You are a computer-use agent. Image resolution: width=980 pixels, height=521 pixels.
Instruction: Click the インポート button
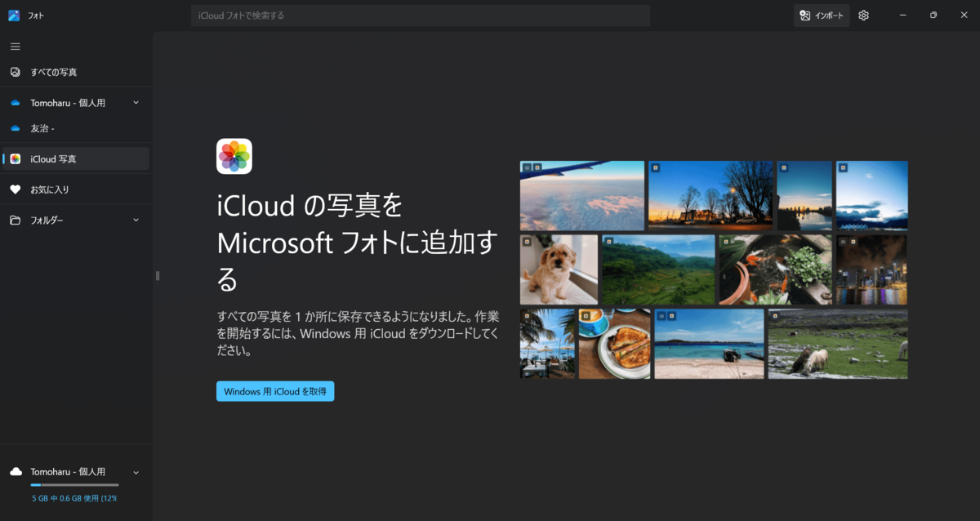822,16
